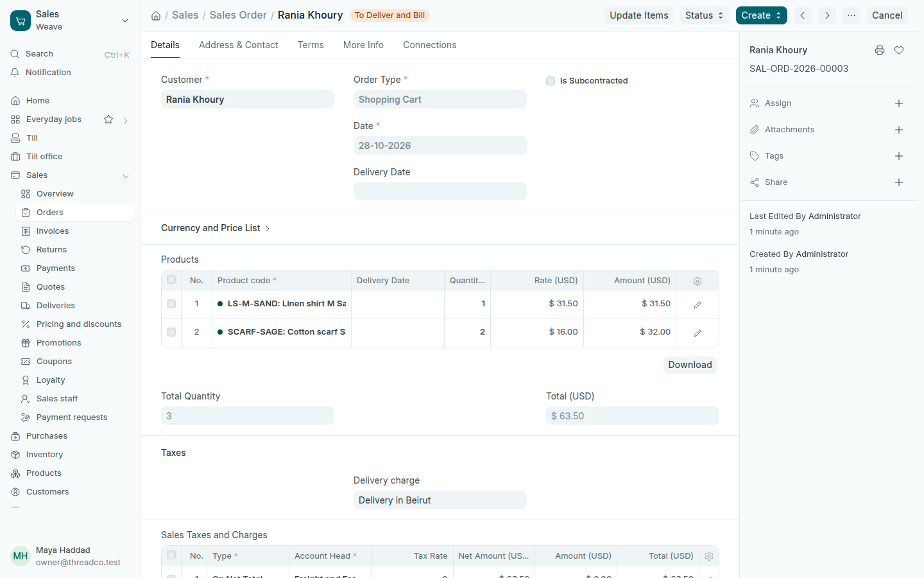This screenshot has width=924, height=578.
Task: Open the sidebar Search box
Action: pyautogui.click(x=71, y=54)
